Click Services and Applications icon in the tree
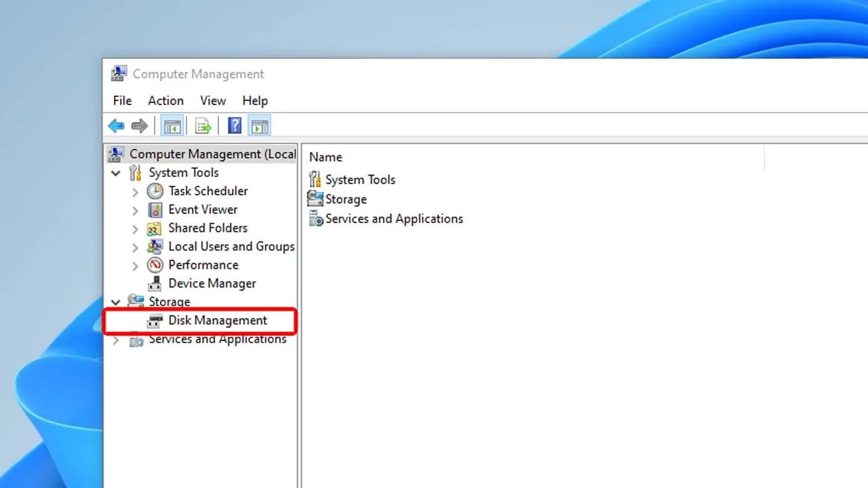 click(136, 340)
